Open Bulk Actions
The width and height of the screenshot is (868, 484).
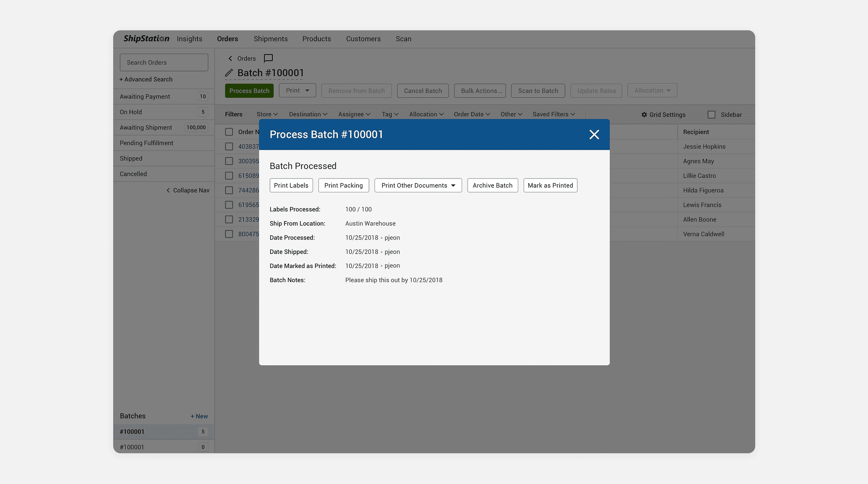coord(480,91)
